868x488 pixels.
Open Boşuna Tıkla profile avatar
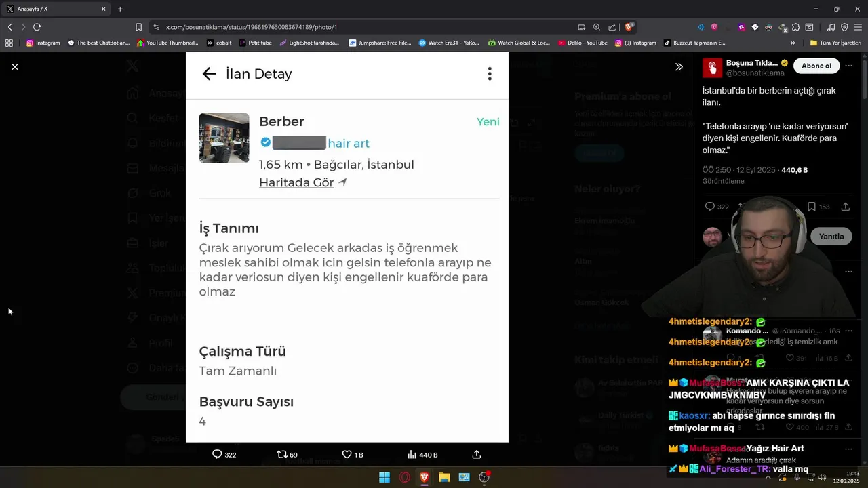[x=711, y=68]
